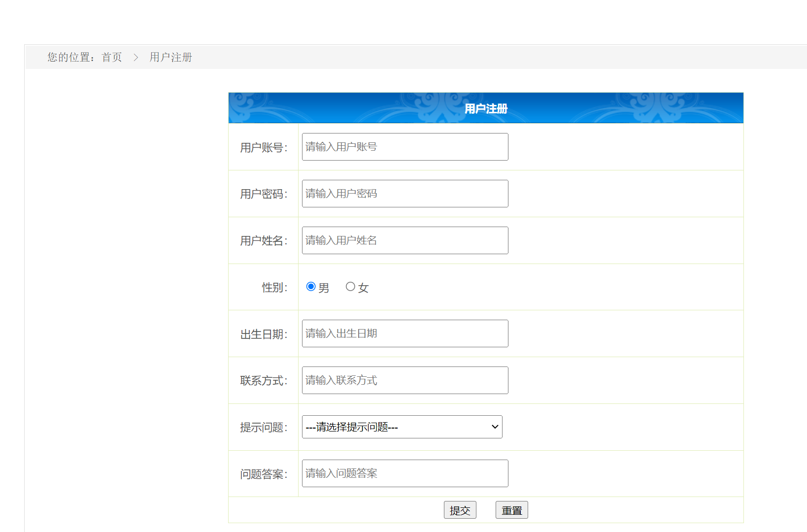The image size is (807, 532).
Task: Click the 首页 breadcrumb link
Action: 112,57
